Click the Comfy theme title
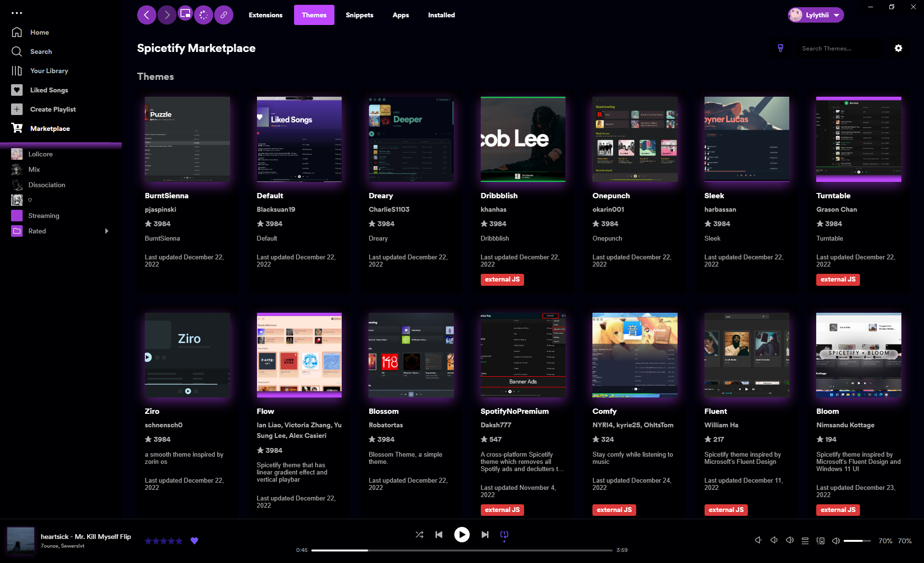 604,411
